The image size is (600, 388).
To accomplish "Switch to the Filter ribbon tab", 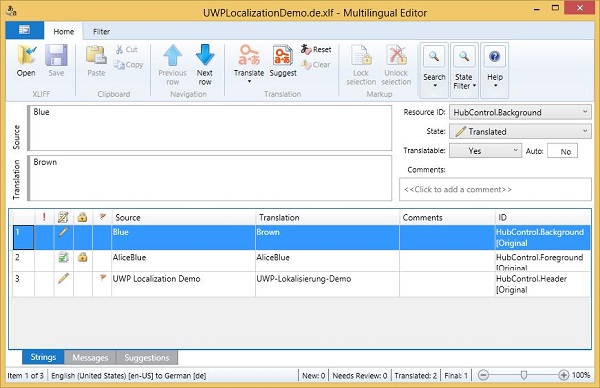I will coord(101,31).
